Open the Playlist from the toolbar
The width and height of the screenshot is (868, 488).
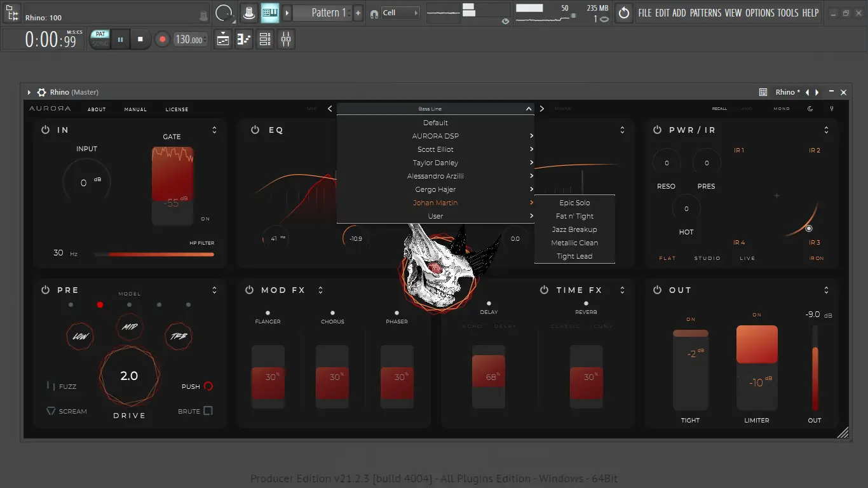222,39
